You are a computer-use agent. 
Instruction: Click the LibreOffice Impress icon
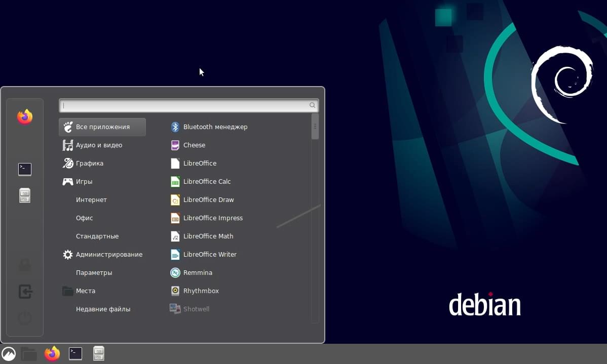pyautogui.click(x=175, y=218)
